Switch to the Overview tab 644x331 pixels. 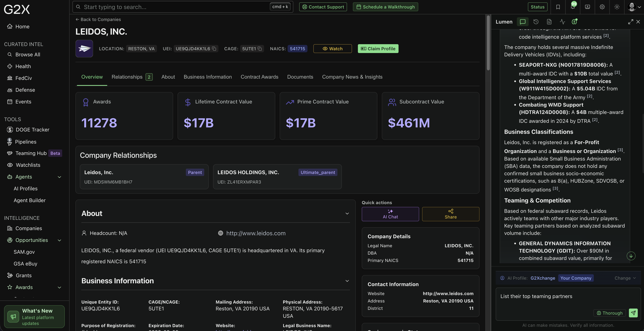pos(92,77)
